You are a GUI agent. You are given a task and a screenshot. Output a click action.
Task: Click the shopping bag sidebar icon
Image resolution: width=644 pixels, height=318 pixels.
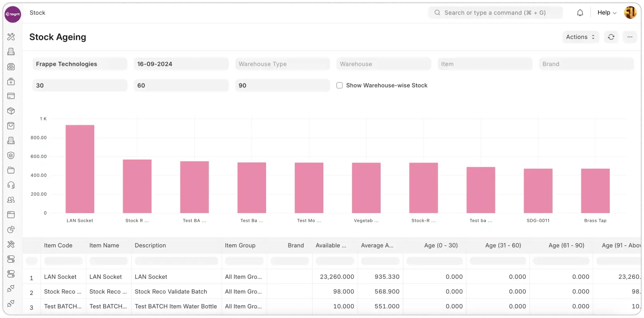point(11,126)
